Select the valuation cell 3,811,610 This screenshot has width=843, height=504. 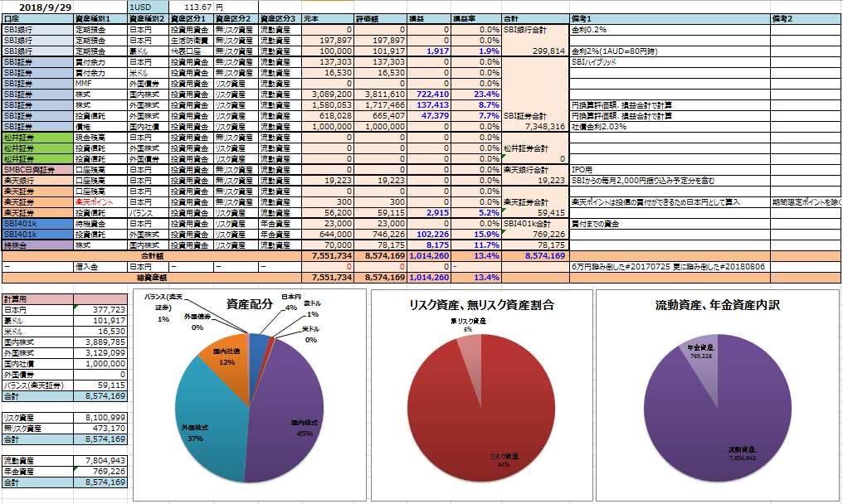click(x=380, y=94)
